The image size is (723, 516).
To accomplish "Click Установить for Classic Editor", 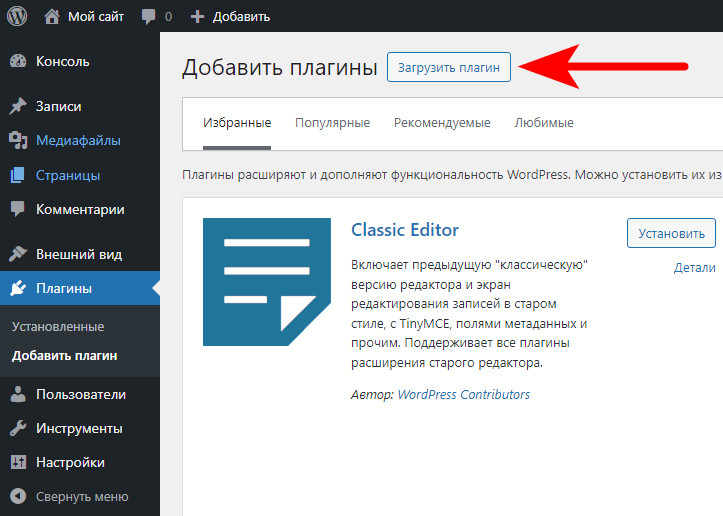I will pyautogui.click(x=671, y=233).
